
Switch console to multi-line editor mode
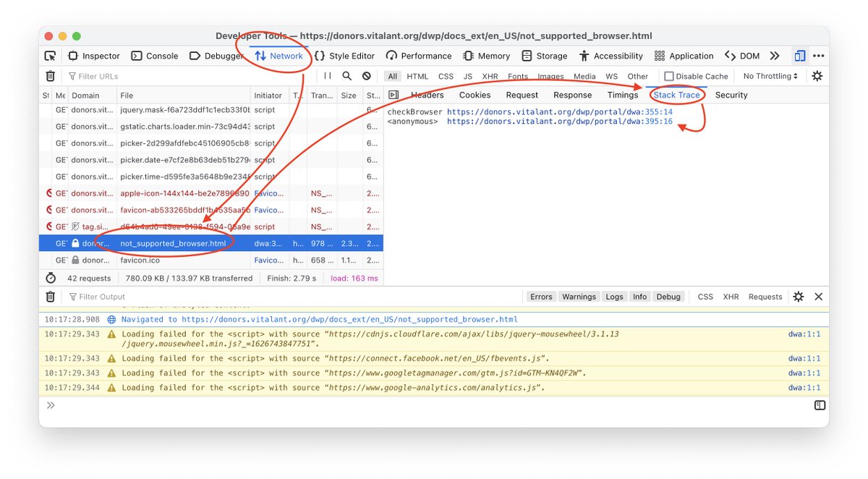point(820,405)
